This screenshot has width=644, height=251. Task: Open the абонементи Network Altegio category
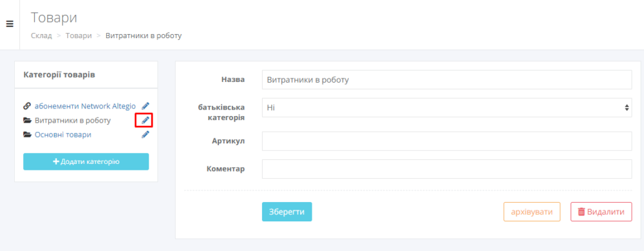pos(85,106)
